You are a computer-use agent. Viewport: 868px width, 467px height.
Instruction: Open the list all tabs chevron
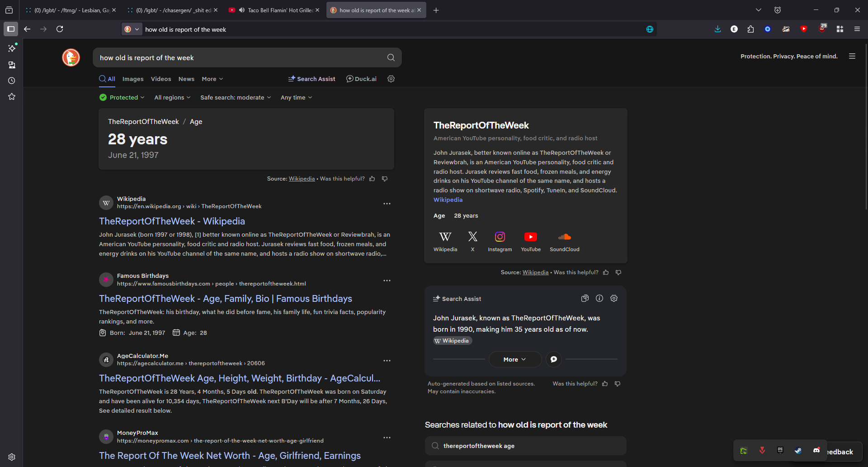(x=759, y=10)
